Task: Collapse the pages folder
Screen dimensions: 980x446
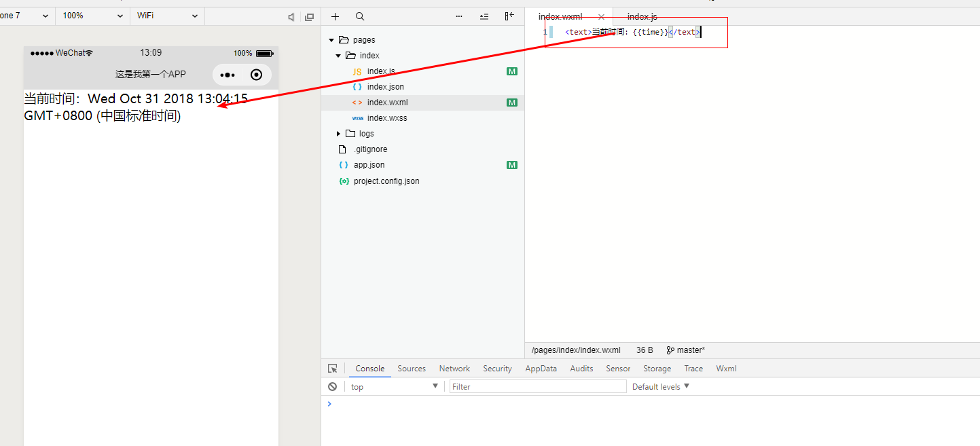Action: [331, 40]
